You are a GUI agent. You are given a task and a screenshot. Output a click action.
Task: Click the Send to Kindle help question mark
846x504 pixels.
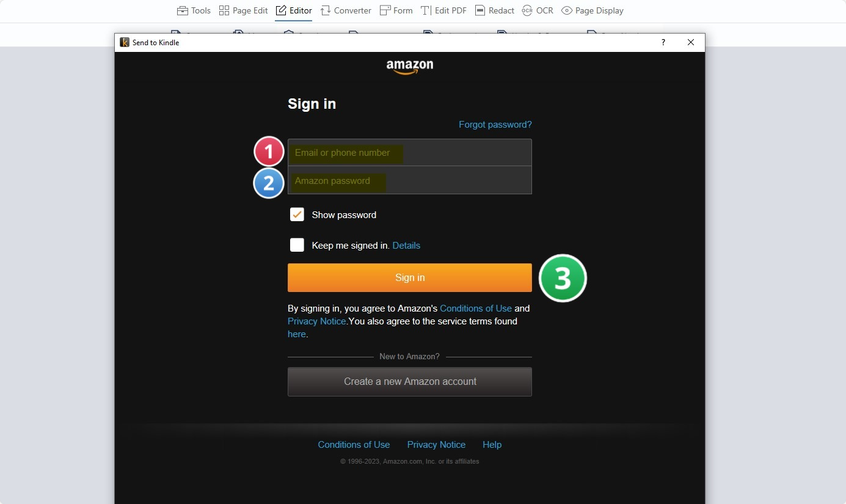(663, 42)
